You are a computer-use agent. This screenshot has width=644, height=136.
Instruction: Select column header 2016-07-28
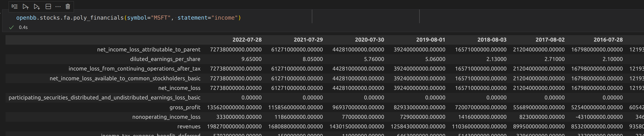608,40
